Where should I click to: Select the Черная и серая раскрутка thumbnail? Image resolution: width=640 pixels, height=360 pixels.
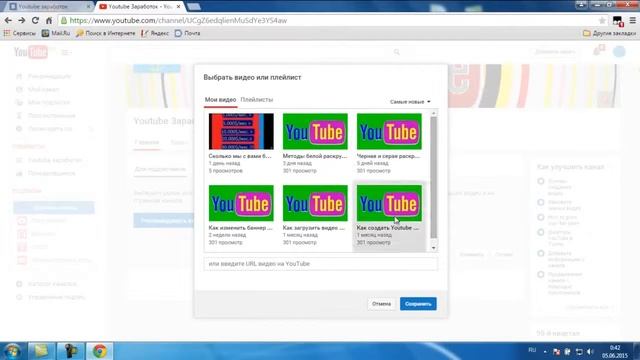click(389, 131)
